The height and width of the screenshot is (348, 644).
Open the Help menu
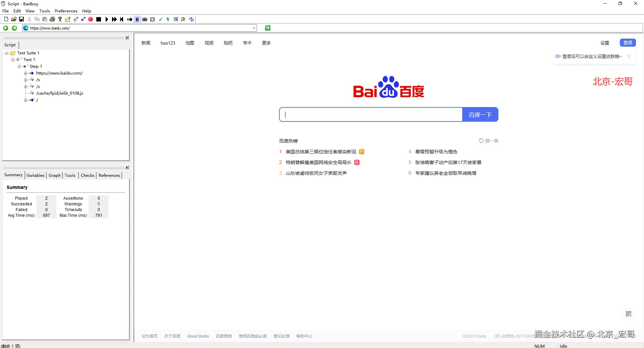click(87, 11)
